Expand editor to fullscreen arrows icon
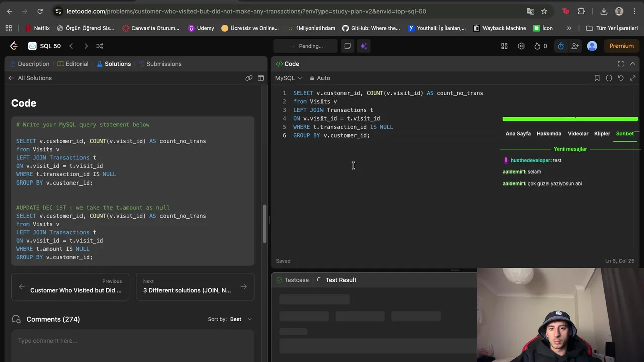The width and height of the screenshot is (644, 362). click(633, 78)
